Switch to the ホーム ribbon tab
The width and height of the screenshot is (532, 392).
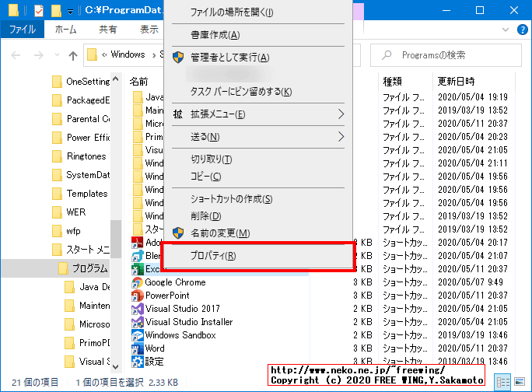65,30
